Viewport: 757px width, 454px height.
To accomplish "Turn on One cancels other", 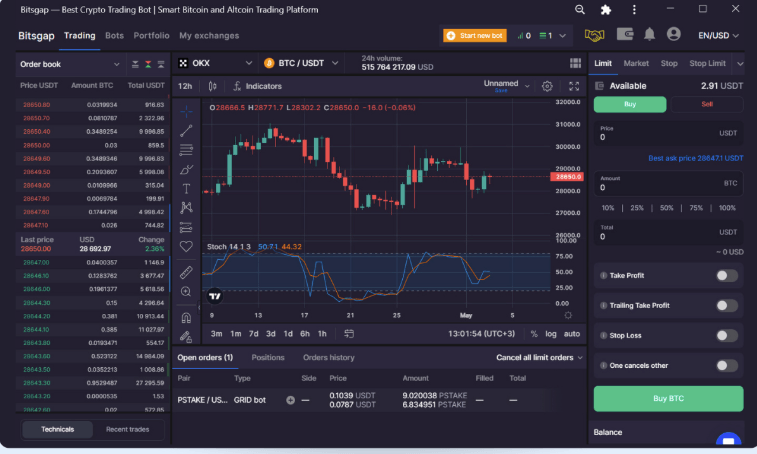I will pos(727,365).
